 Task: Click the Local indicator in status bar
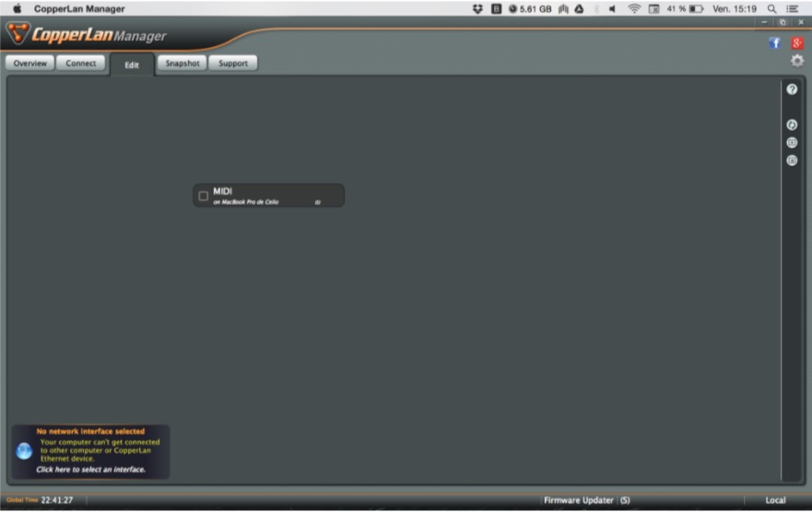point(775,500)
